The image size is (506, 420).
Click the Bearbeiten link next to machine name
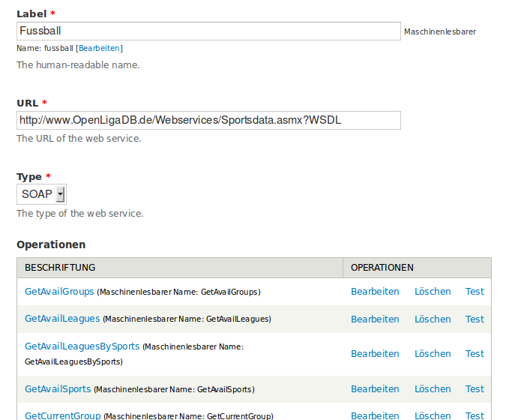click(x=98, y=48)
